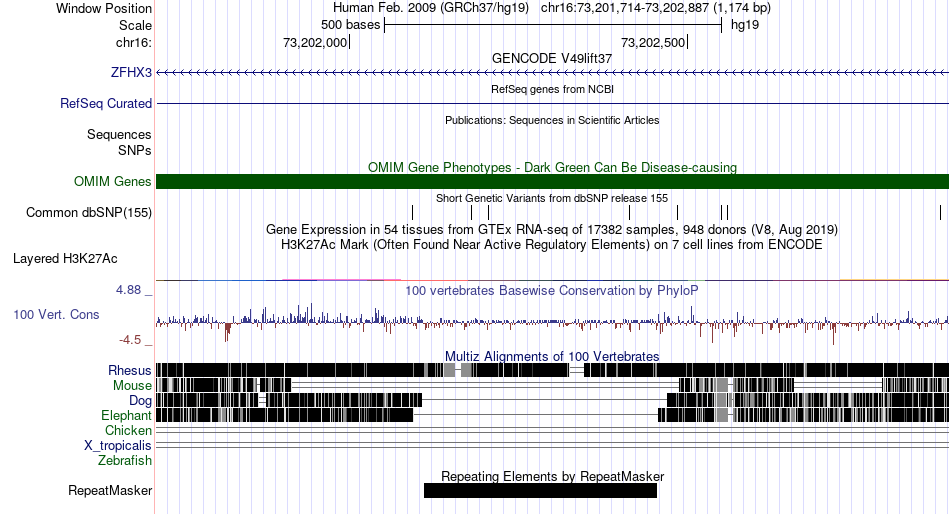Click the dark green OMIM Genes bar
Screen dimensions: 950x514
click(x=552, y=181)
